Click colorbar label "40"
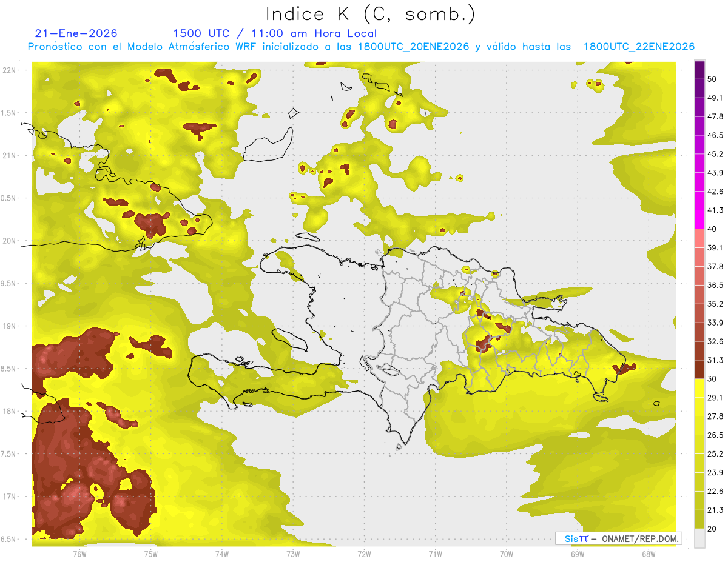728x562 pixels. 713,229
